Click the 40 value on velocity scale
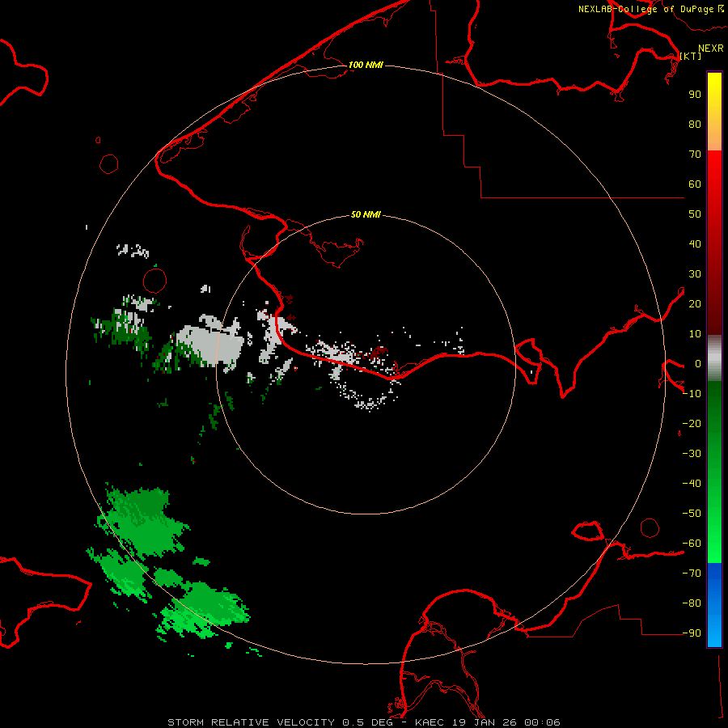This screenshot has height=728, width=728. click(695, 244)
